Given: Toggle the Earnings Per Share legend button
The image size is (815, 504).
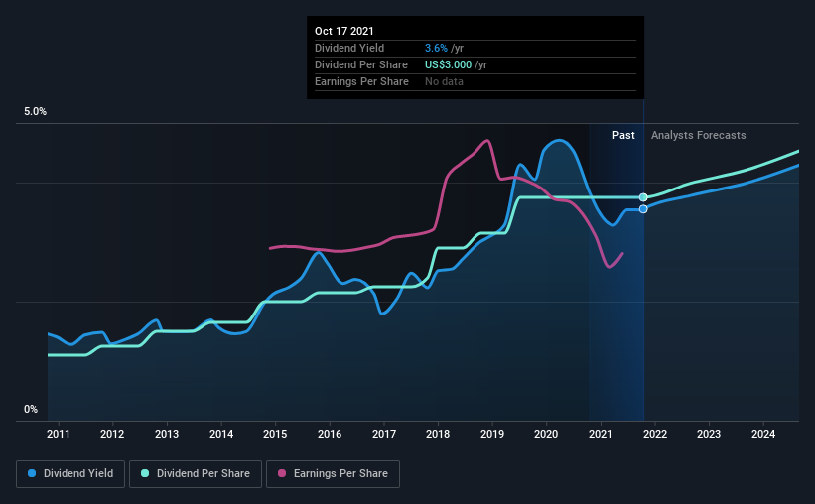Looking at the screenshot, I should pos(333,474).
